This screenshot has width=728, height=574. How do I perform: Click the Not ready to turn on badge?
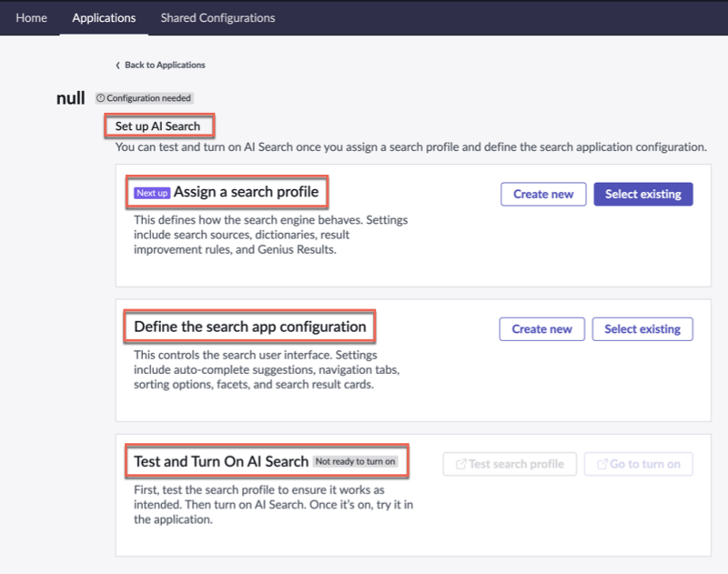pos(355,461)
